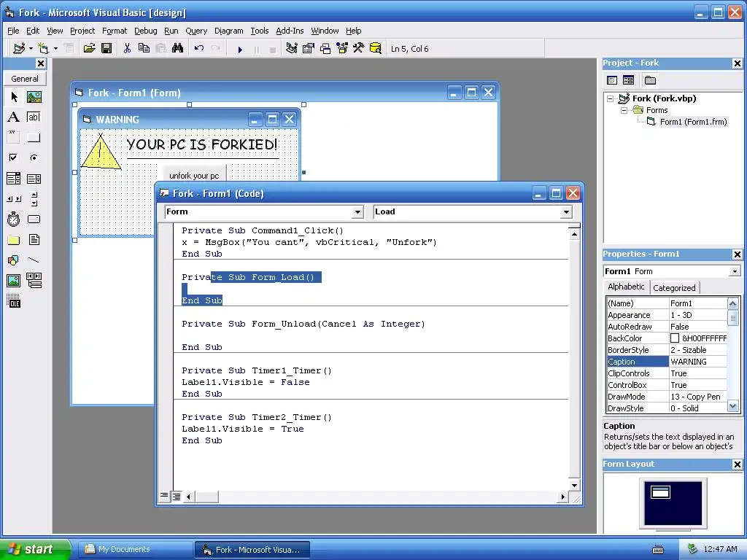Select the Frame tool
Image resolution: width=747 pixels, height=560 pixels.
pyautogui.click(x=14, y=138)
